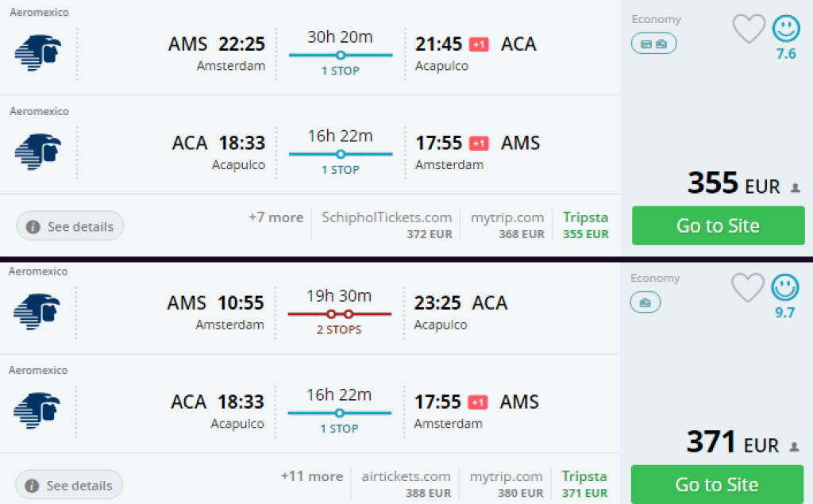Show the +11 more booking providers
The width and height of the screenshot is (813, 504).
tap(311, 476)
